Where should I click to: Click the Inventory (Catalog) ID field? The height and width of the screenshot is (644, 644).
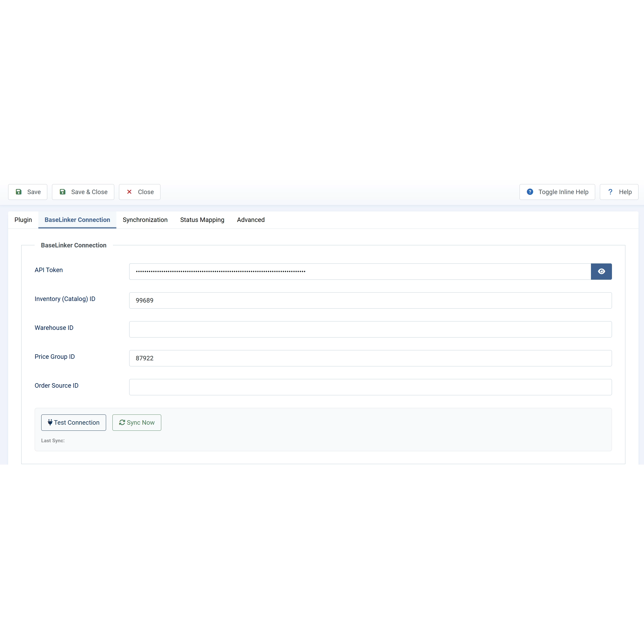point(370,300)
